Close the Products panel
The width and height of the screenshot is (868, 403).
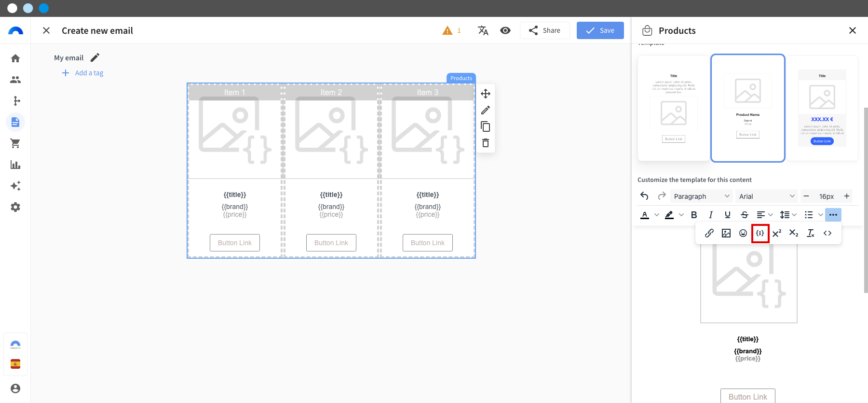coord(853,30)
